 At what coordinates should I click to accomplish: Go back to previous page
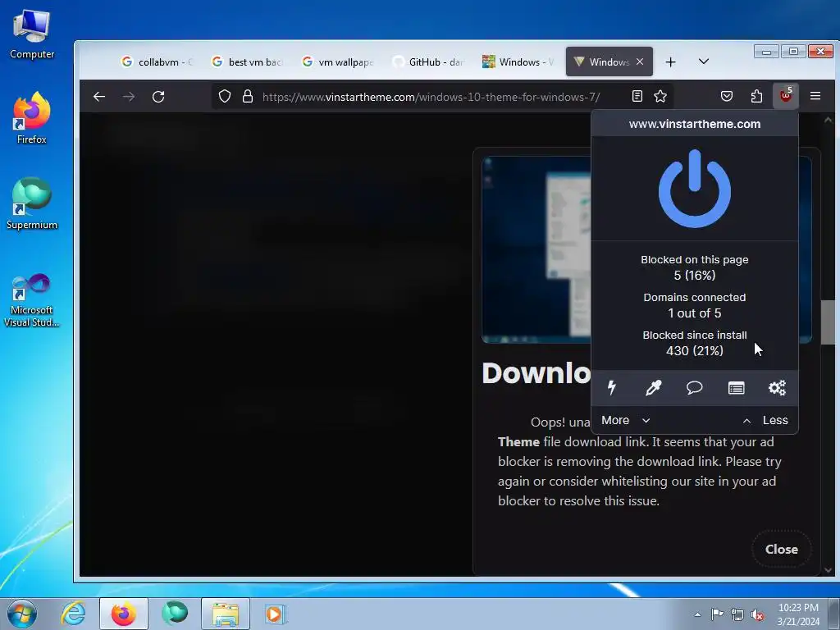click(99, 97)
